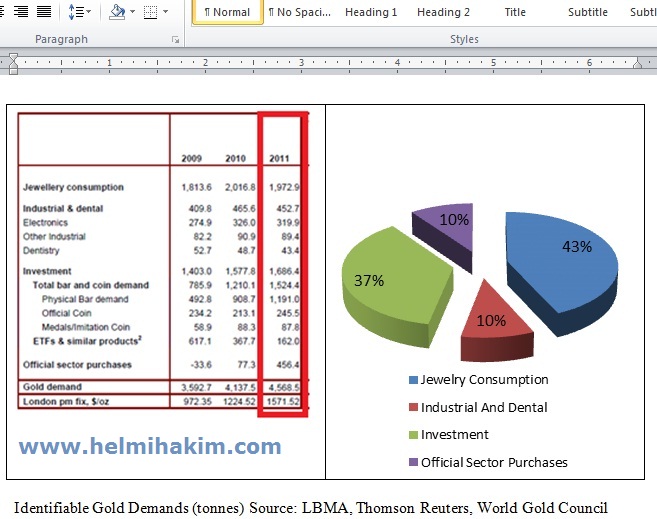Image resolution: width=657 pixels, height=519 pixels.
Task: Click the 4,568.5 gold demand value
Action: pos(284,387)
